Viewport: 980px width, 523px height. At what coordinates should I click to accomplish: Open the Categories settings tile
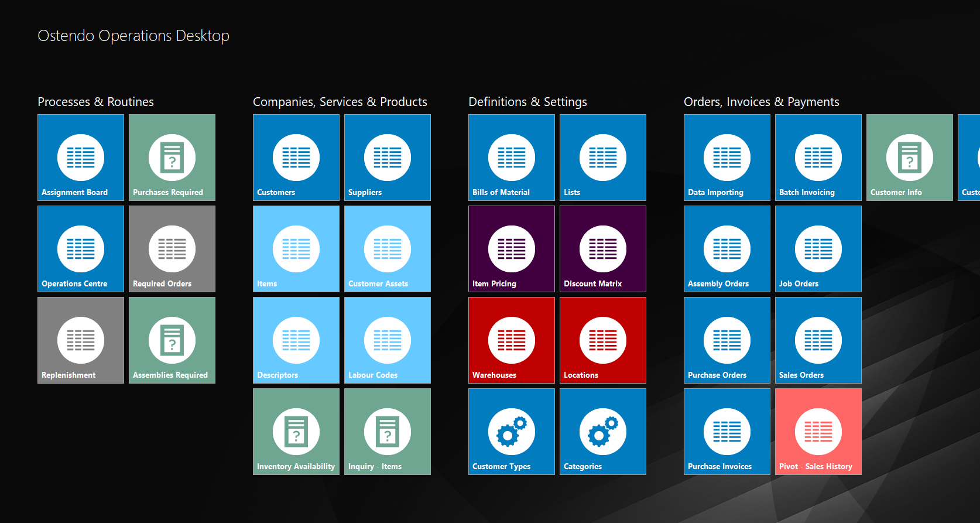click(x=603, y=432)
